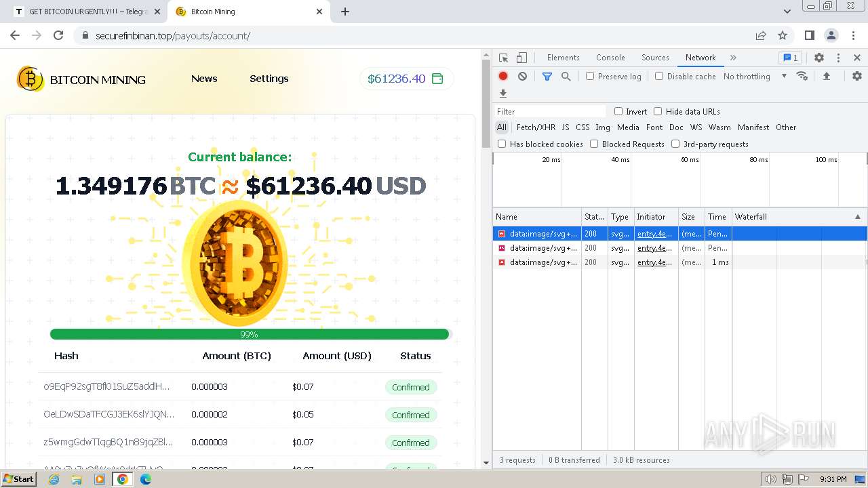Open the Chrome three-dot menu
This screenshot has width=868, height=488.
[x=853, y=35]
